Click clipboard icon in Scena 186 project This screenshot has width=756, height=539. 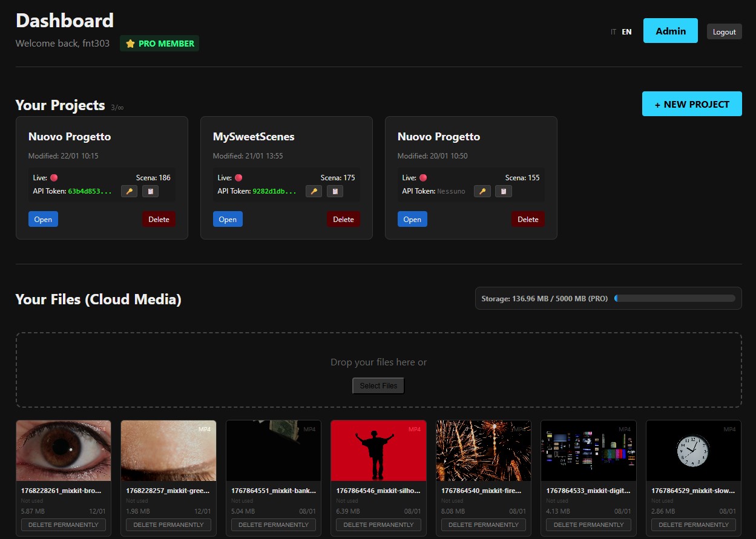[x=150, y=191]
